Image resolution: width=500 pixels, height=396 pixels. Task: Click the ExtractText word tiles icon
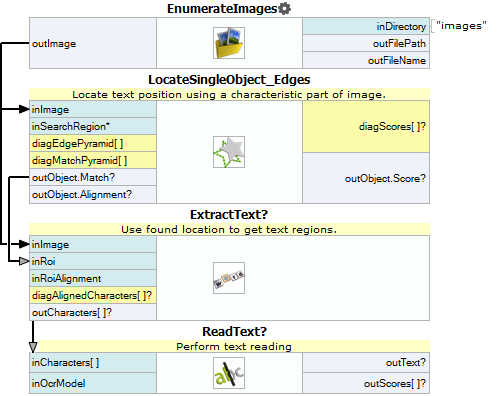(x=229, y=278)
